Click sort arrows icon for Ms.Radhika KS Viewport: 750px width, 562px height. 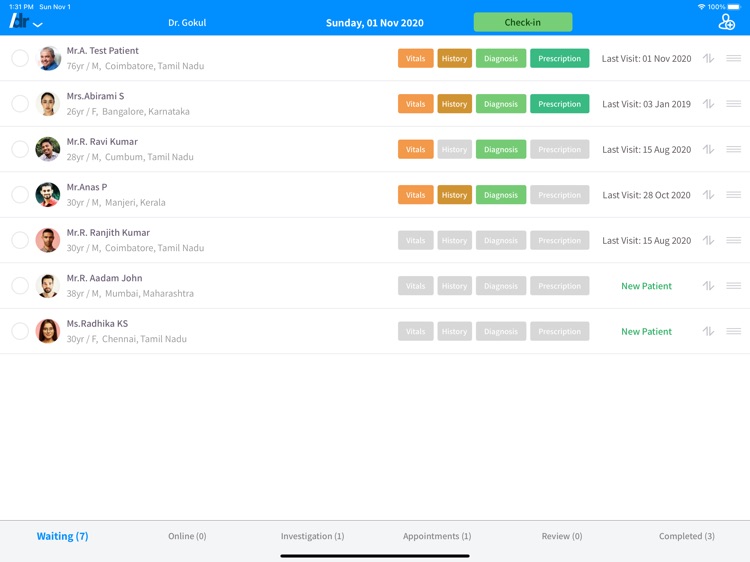click(708, 331)
